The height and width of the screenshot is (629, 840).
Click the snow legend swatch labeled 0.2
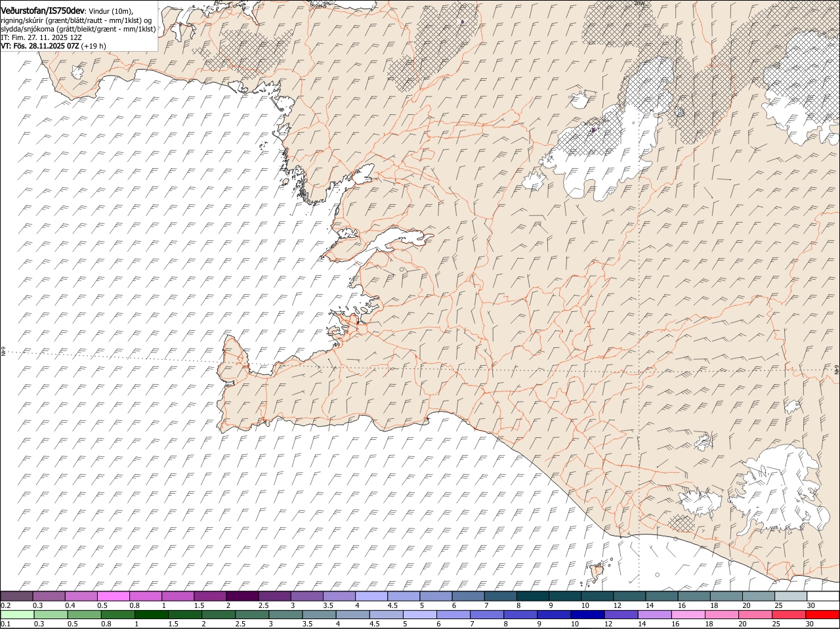[17, 596]
